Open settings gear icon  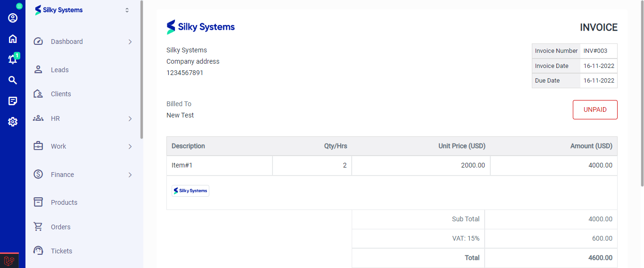tap(13, 122)
